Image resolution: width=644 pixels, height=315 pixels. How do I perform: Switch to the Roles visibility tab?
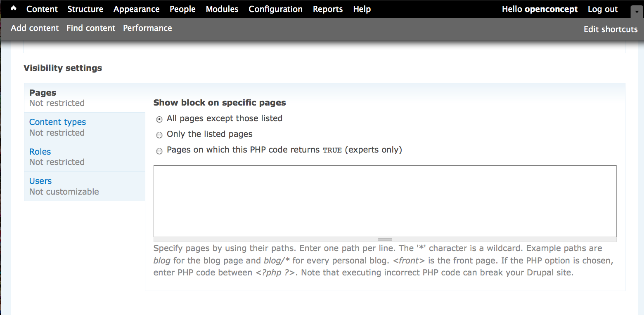pos(40,152)
